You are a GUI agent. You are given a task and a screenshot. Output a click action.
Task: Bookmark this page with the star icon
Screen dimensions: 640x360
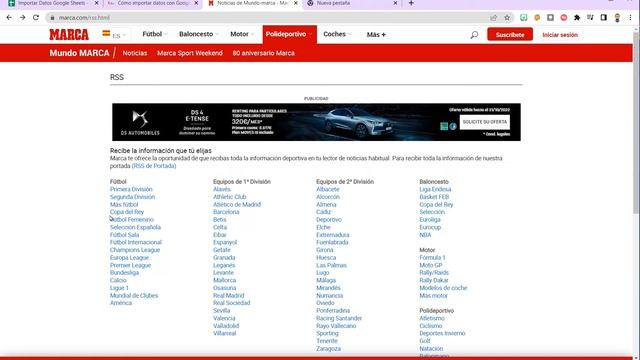507,18
